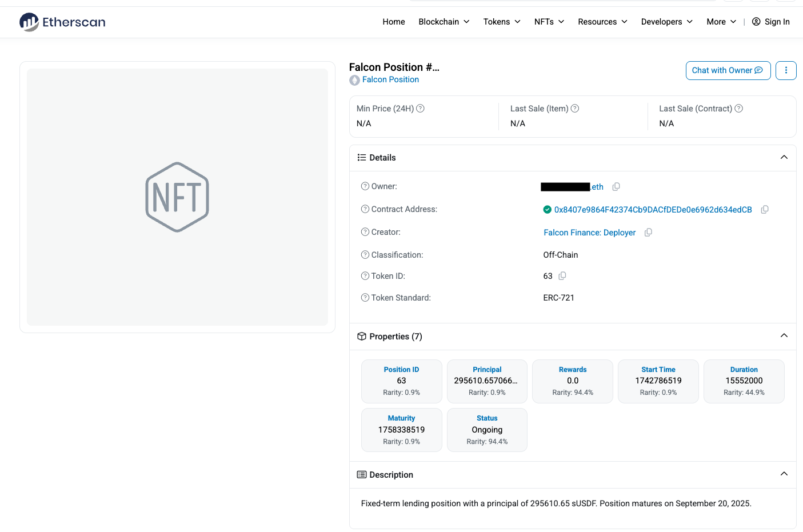Open the three-dot options menu
Screen dimensions: 803x532
pos(786,70)
